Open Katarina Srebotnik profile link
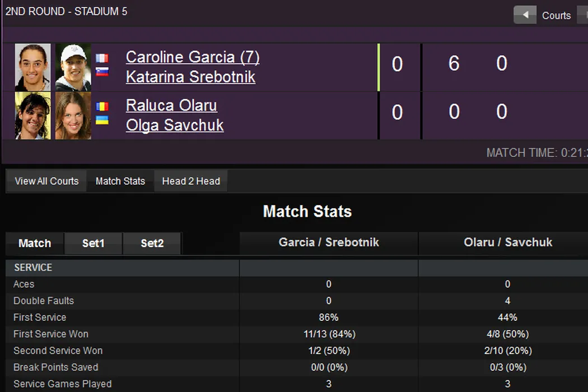The width and height of the screenshot is (588, 392). pos(190,77)
